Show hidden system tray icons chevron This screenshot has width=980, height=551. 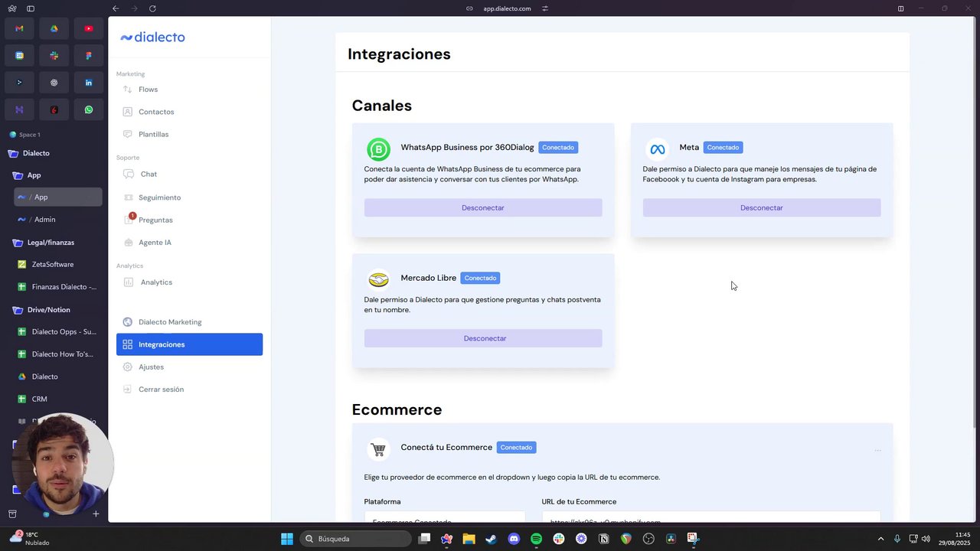[x=880, y=539]
